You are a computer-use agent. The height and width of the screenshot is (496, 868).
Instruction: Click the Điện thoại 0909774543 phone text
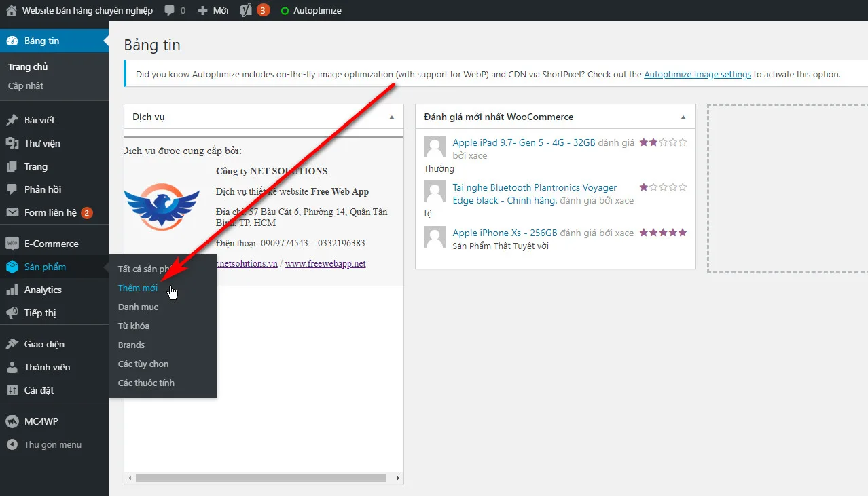pyautogui.click(x=290, y=243)
